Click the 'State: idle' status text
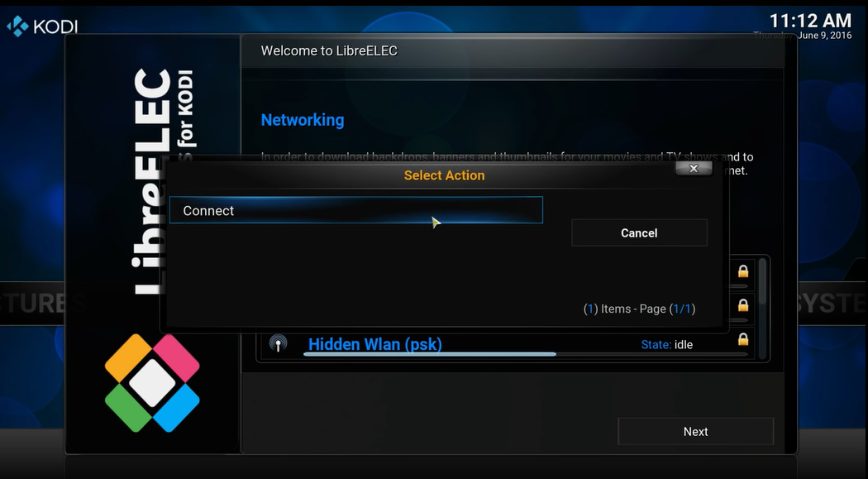This screenshot has width=868, height=479. 666,344
